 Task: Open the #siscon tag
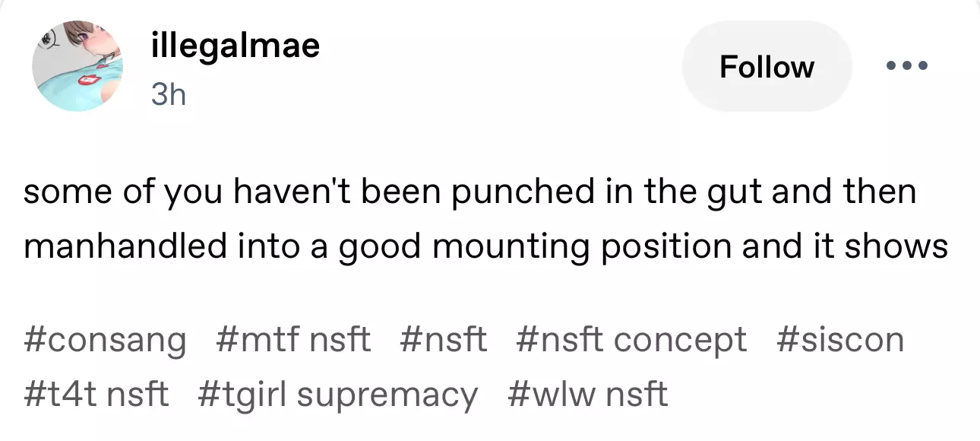point(840,339)
